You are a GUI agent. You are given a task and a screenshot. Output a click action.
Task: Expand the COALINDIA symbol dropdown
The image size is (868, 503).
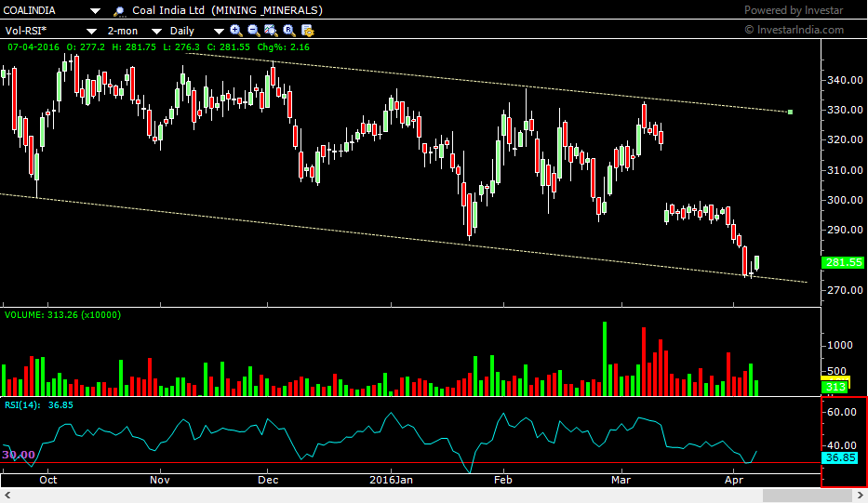(95, 11)
